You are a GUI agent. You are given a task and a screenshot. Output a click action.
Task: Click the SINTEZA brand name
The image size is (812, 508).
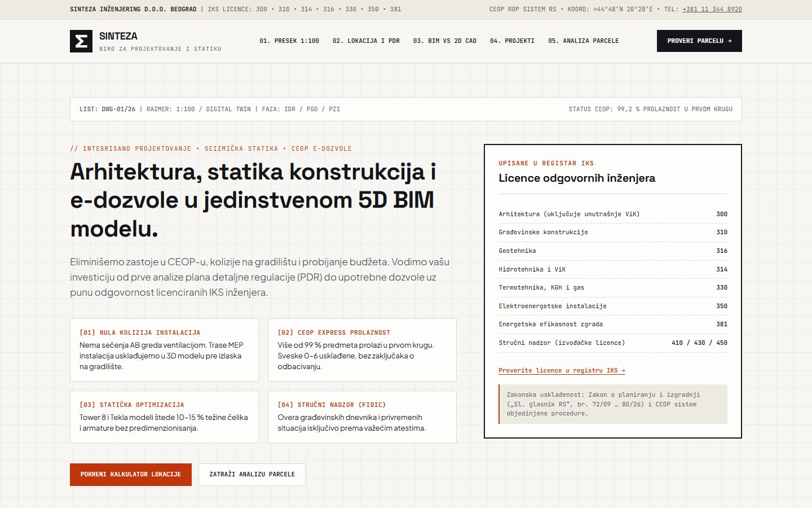tap(118, 36)
